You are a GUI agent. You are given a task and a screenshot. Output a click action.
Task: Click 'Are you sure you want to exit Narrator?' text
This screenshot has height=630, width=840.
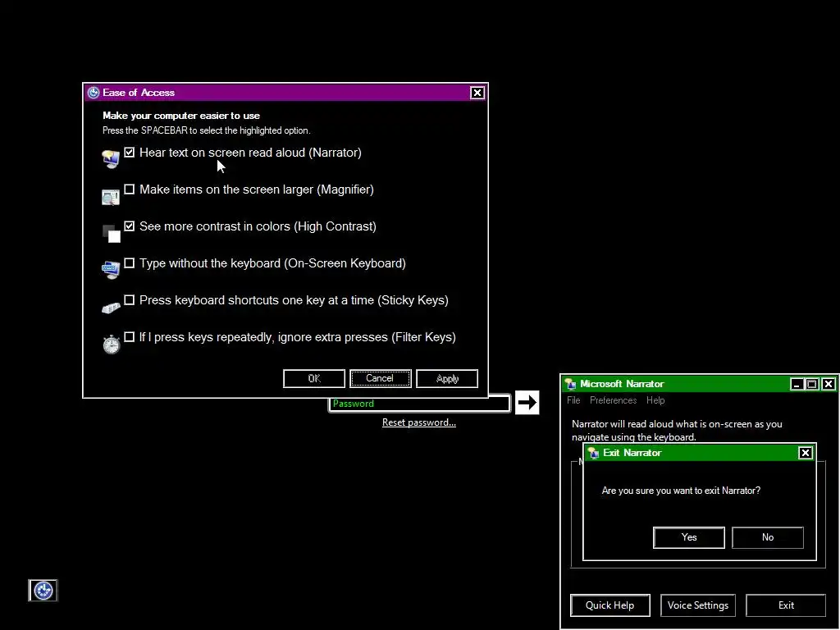pyautogui.click(x=681, y=491)
